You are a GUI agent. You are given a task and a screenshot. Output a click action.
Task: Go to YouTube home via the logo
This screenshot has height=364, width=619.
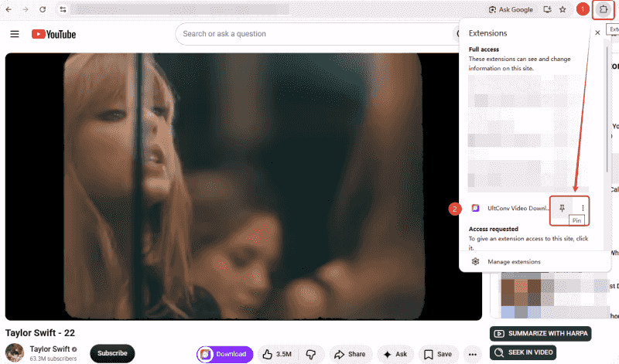tap(53, 34)
